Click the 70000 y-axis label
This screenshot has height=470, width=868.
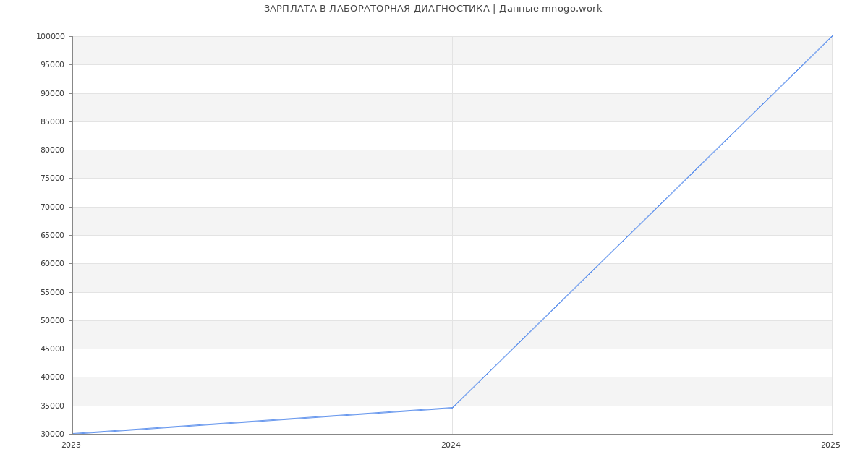click(52, 207)
